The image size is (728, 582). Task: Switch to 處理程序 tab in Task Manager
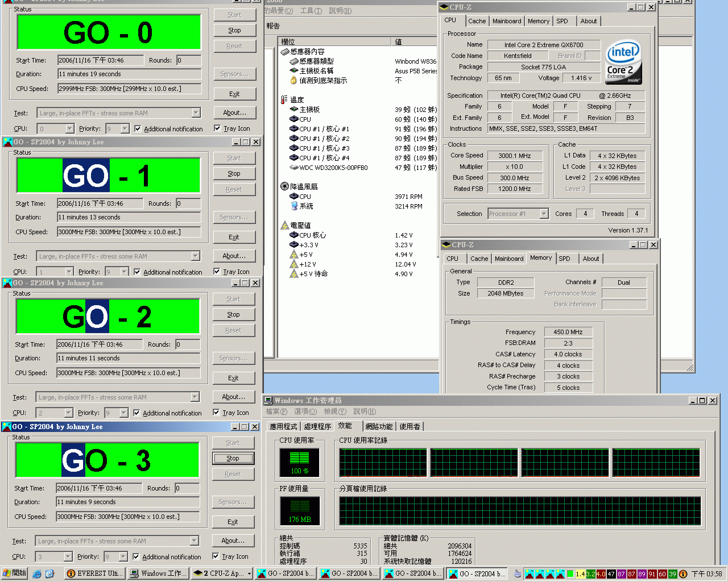tap(317, 426)
